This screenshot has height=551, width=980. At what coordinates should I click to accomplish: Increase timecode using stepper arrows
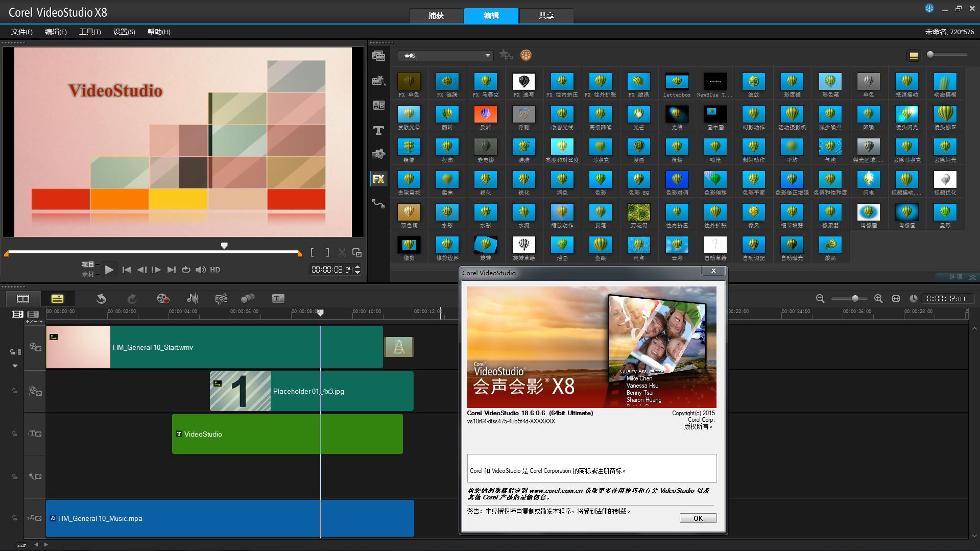(x=357, y=267)
